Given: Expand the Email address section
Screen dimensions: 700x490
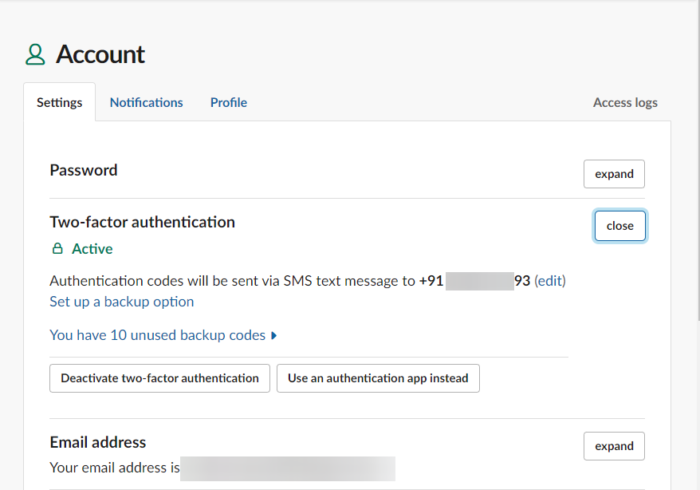Looking at the screenshot, I should coord(614,446).
